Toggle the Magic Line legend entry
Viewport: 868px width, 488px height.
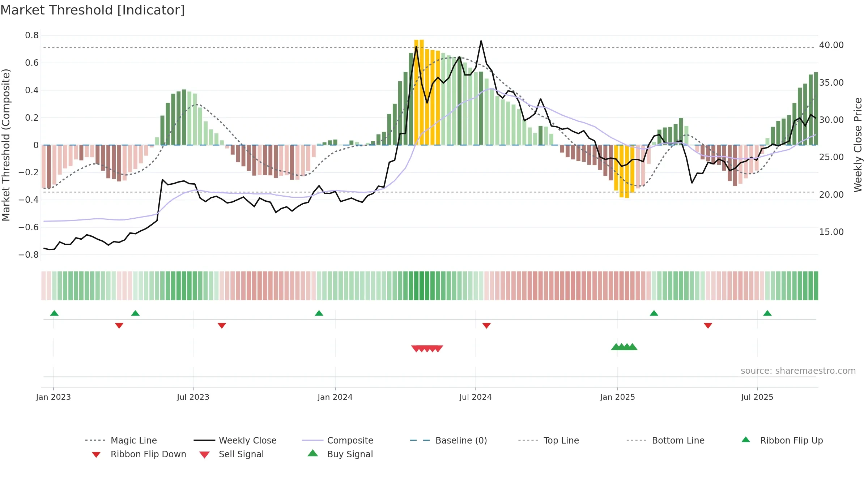(121, 440)
